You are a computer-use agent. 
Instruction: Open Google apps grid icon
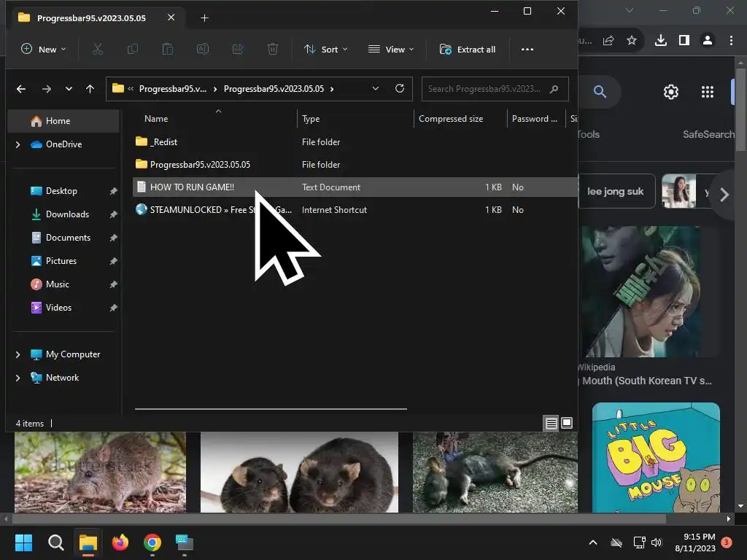tap(708, 91)
